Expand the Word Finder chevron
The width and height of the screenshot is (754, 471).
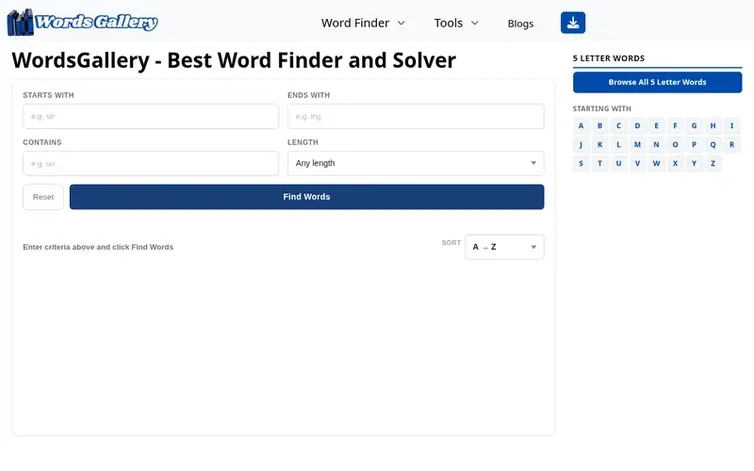pyautogui.click(x=401, y=23)
